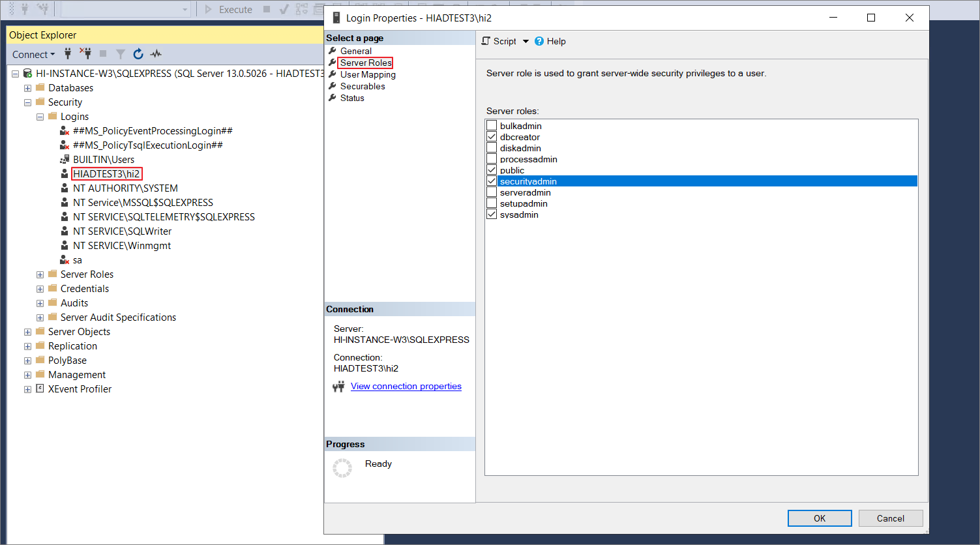Select the NT SERVICE\SQLWriter login
980x545 pixels.
click(122, 231)
